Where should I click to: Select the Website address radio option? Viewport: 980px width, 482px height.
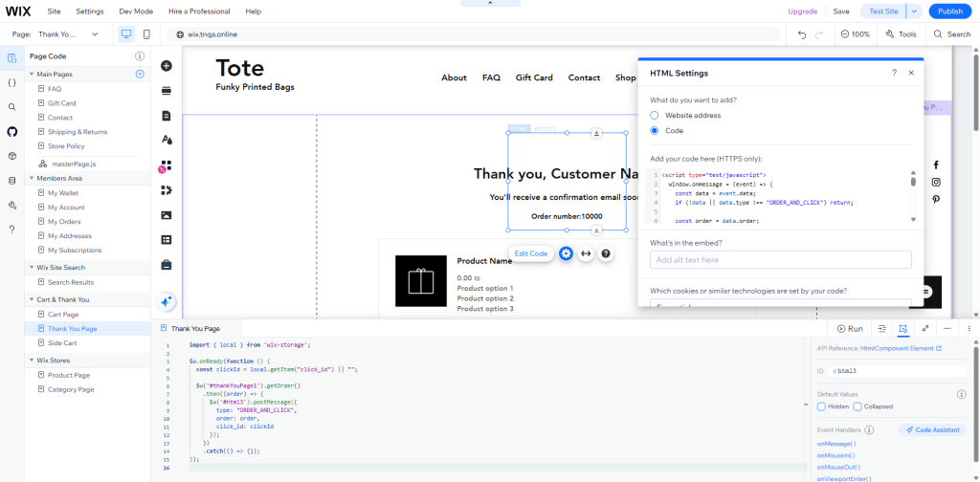(655, 115)
